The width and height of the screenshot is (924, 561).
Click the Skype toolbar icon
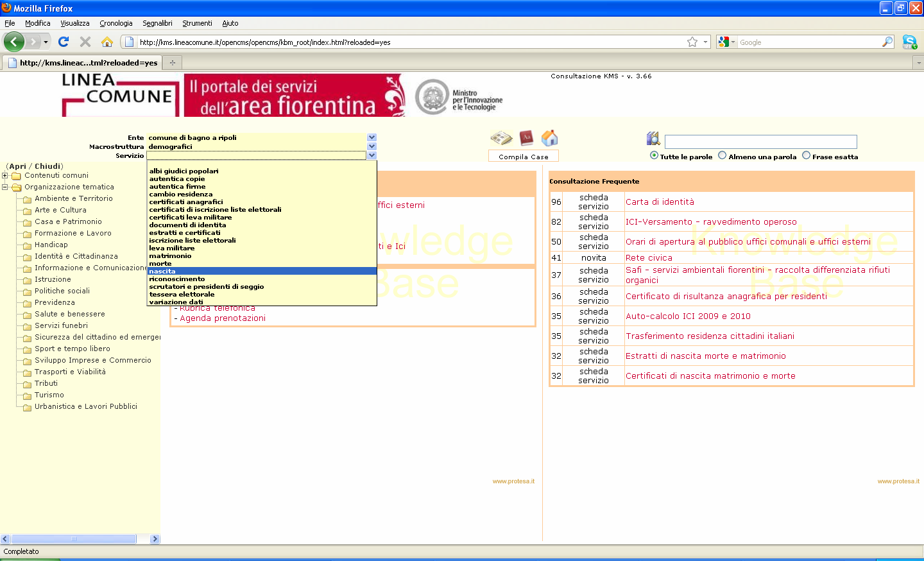tap(910, 42)
